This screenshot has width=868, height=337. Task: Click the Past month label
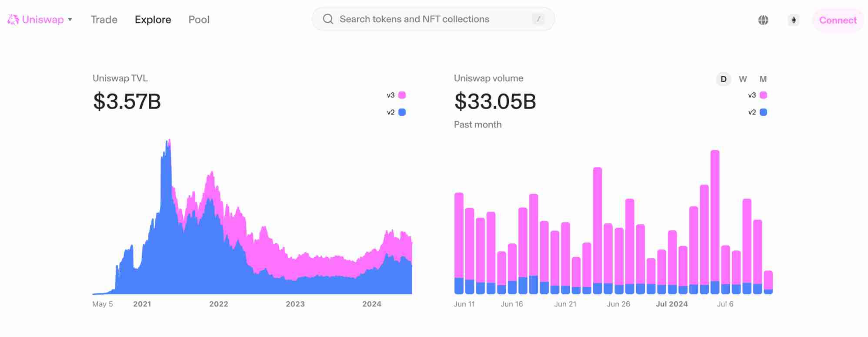(x=477, y=125)
